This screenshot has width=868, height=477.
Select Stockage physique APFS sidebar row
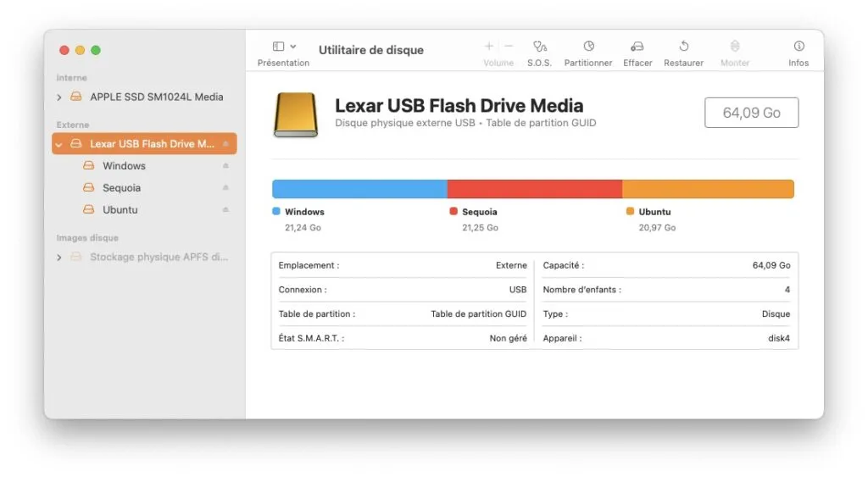point(144,257)
